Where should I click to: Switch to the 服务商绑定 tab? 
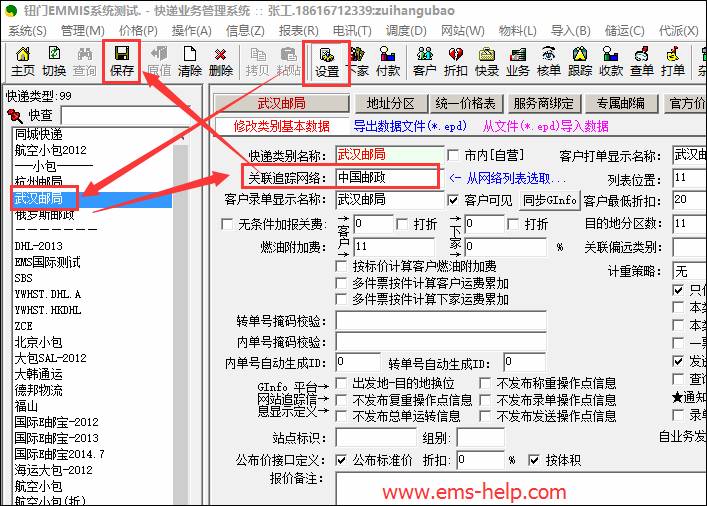point(543,104)
